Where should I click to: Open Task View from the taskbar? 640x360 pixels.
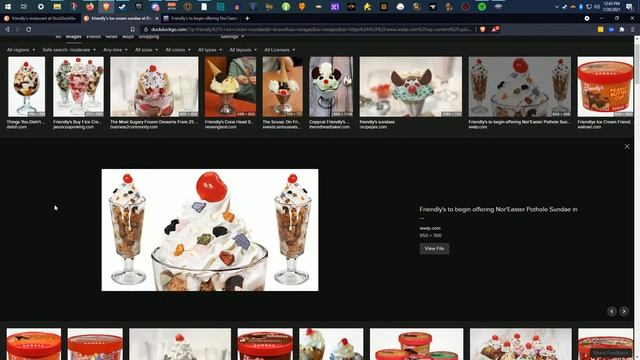[24, 7]
